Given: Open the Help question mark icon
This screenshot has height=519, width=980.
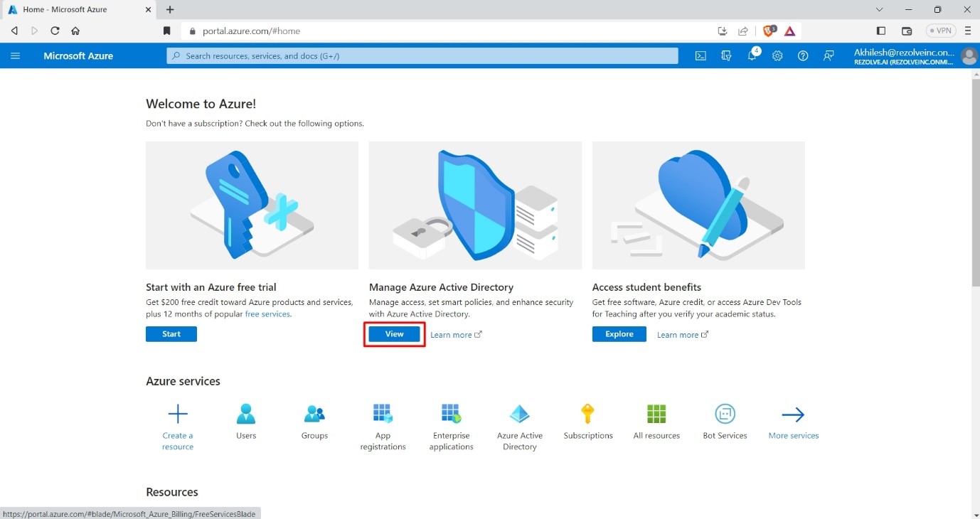Looking at the screenshot, I should coord(803,55).
